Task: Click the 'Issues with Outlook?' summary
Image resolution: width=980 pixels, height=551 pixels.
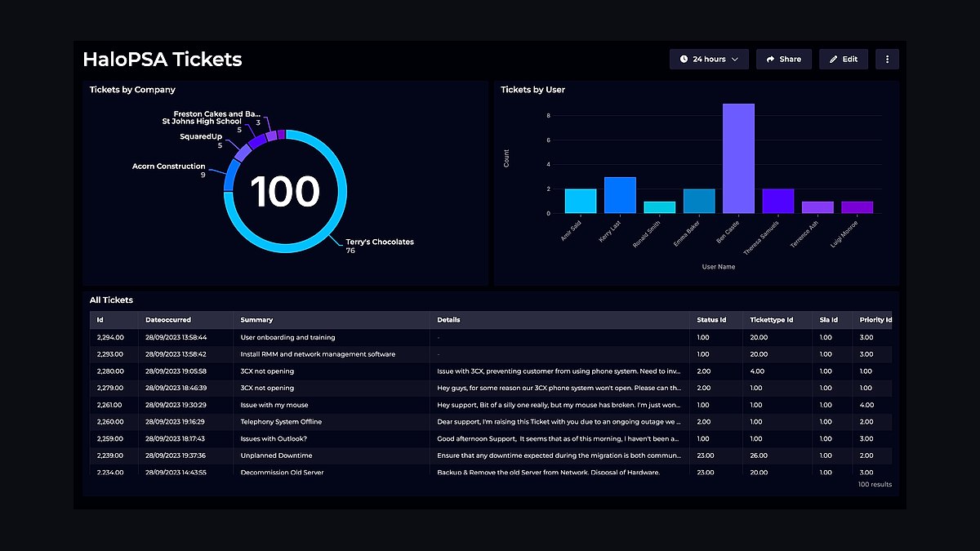Action: 274,439
